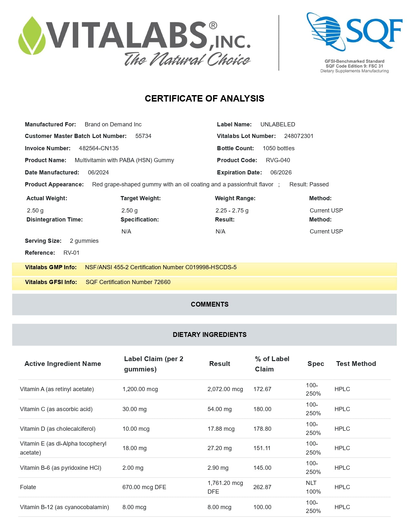This screenshot has height=532, width=411.
Task: Click the invoice number 482564-CN135
Action: pos(99,148)
